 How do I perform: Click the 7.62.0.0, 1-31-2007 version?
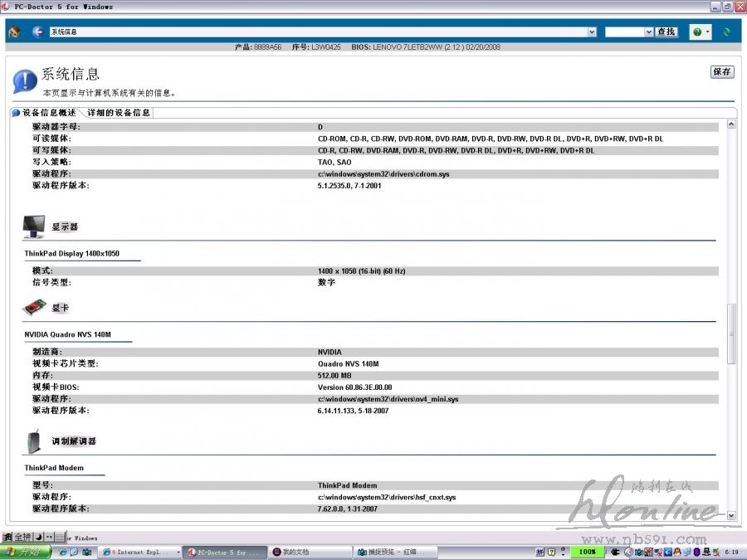point(347,509)
